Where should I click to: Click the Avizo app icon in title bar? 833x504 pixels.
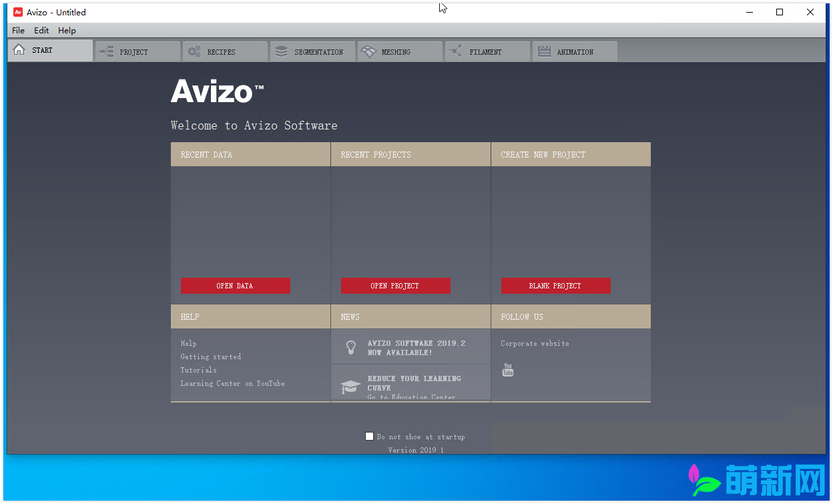click(x=18, y=12)
